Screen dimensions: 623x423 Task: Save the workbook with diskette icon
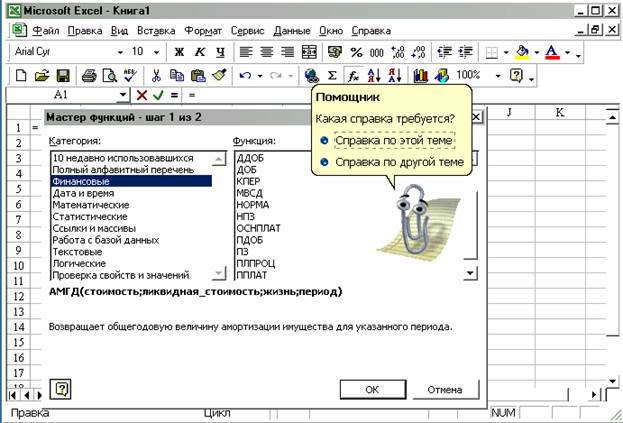tap(63, 75)
